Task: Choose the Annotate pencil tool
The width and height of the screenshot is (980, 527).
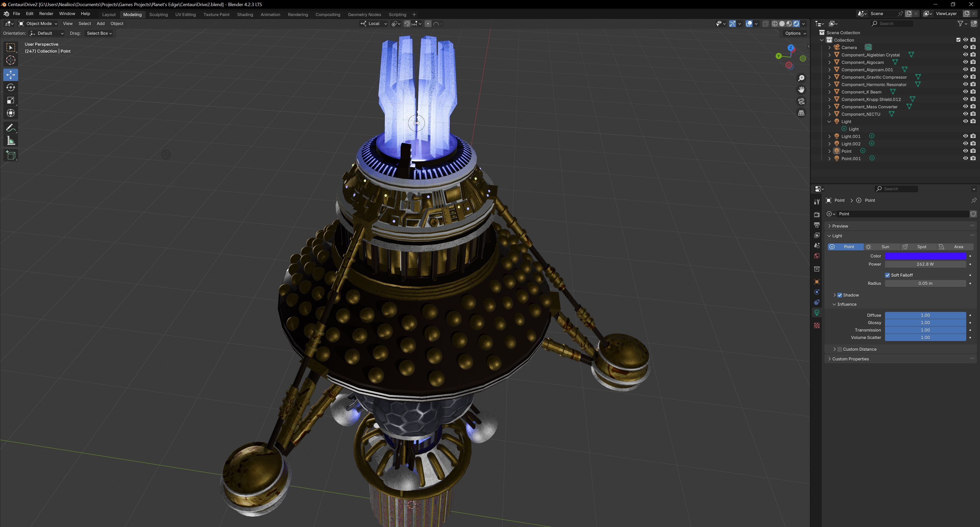Action: pos(11,128)
